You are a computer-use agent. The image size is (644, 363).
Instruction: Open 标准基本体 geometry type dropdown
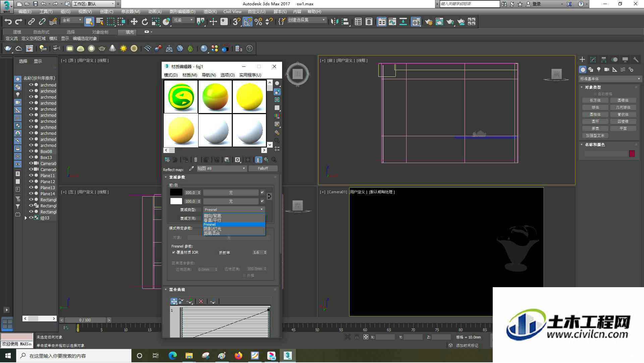[610, 79]
